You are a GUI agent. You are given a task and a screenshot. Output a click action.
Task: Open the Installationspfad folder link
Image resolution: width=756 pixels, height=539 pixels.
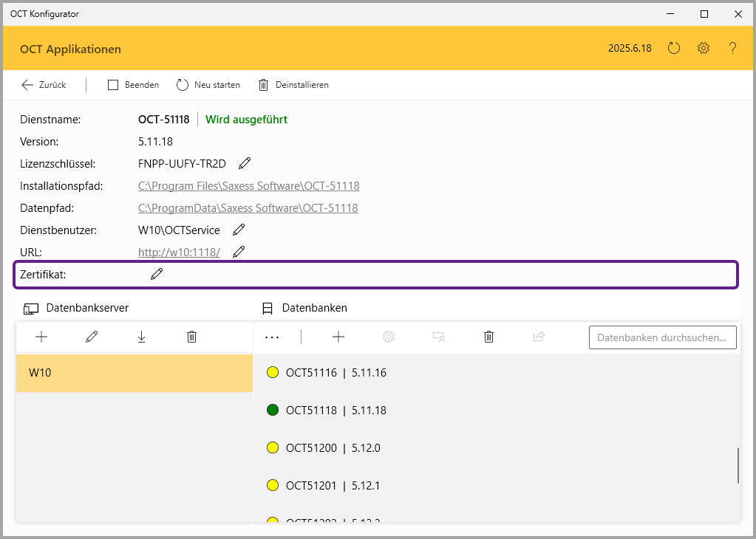coord(248,186)
